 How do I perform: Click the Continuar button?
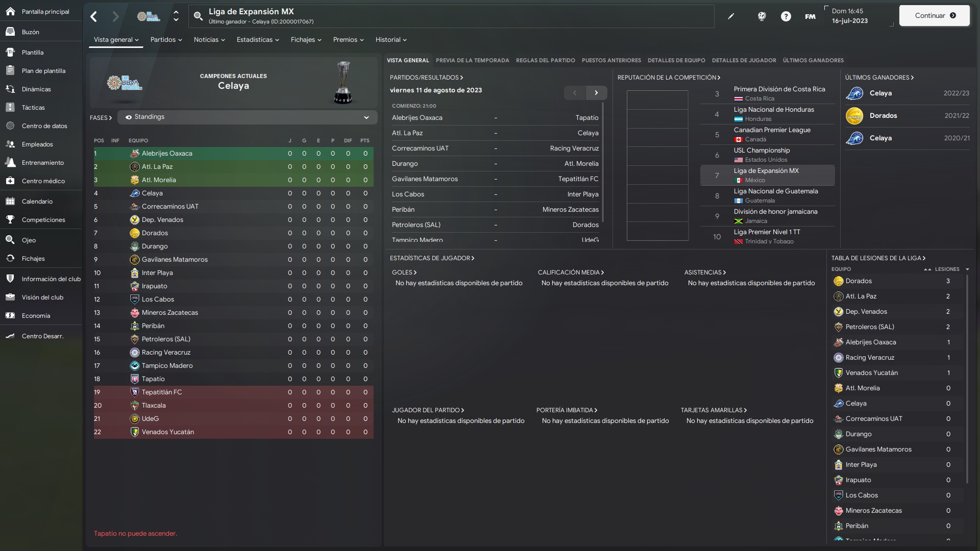point(935,15)
